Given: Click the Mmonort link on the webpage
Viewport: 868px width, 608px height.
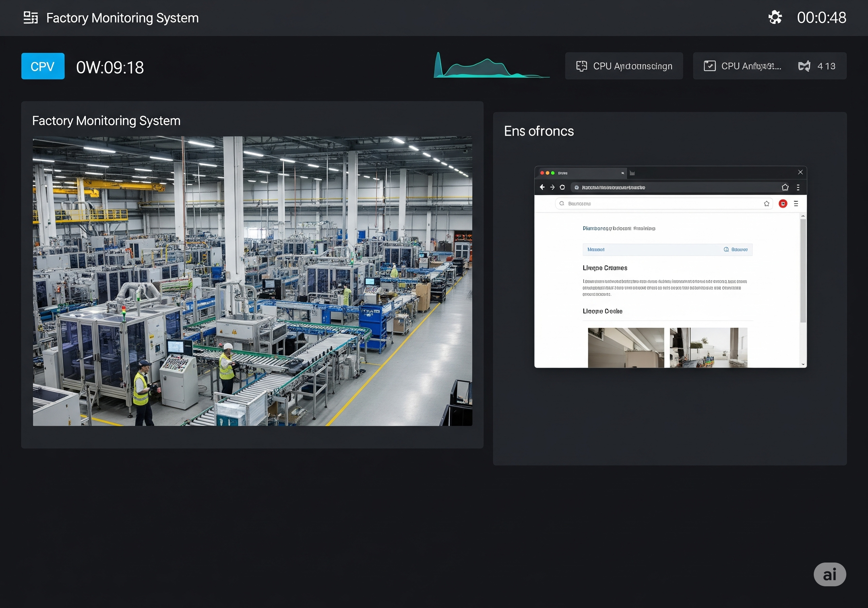Looking at the screenshot, I should (596, 249).
